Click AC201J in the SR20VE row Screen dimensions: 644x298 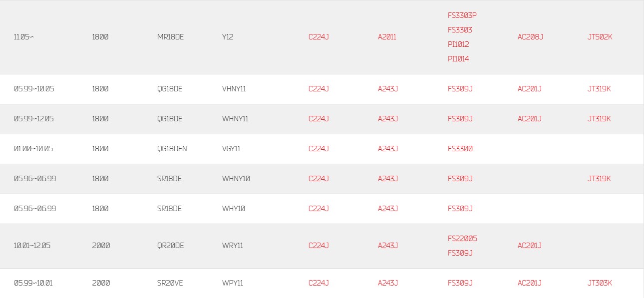coord(529,283)
